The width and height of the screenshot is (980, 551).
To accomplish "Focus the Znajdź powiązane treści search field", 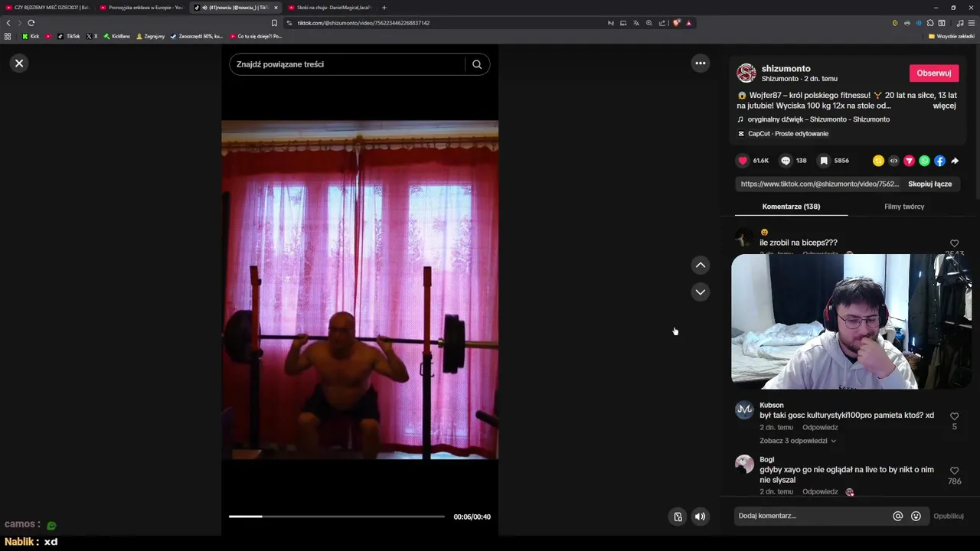I will [346, 64].
